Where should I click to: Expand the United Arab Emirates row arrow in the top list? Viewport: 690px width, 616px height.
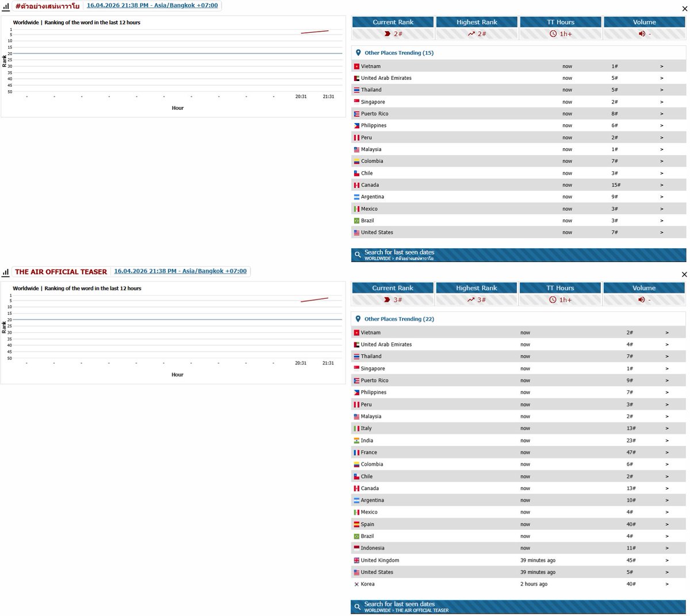coord(662,78)
